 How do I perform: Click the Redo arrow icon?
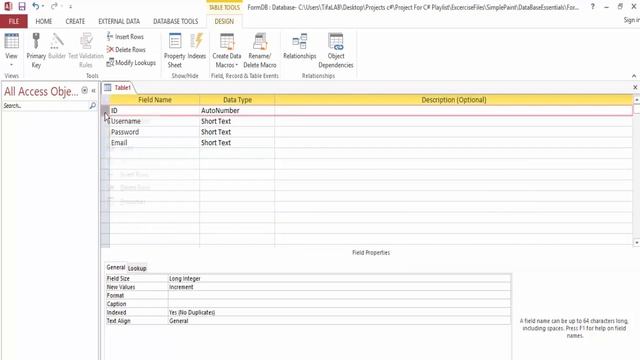pyautogui.click(x=54, y=6)
